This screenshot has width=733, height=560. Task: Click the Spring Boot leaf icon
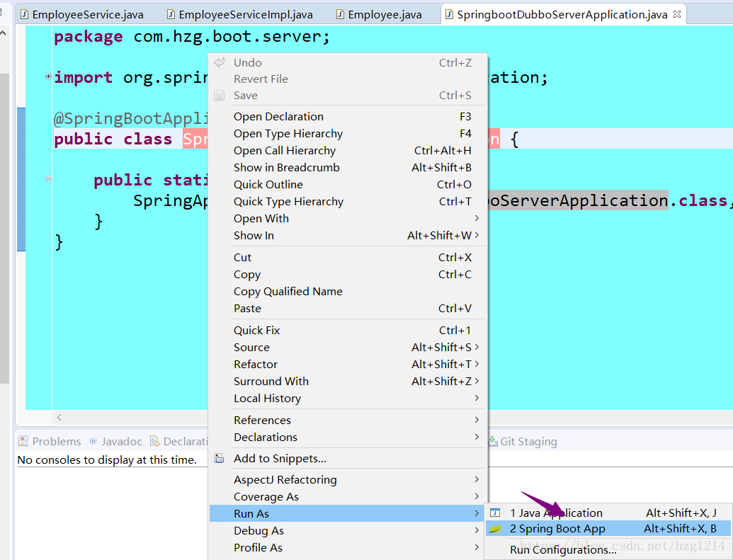pos(495,529)
